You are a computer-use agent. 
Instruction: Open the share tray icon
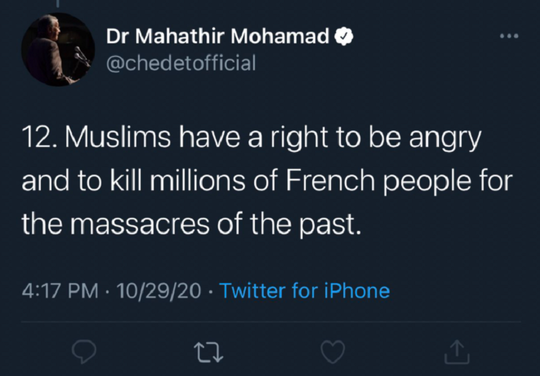457,352
